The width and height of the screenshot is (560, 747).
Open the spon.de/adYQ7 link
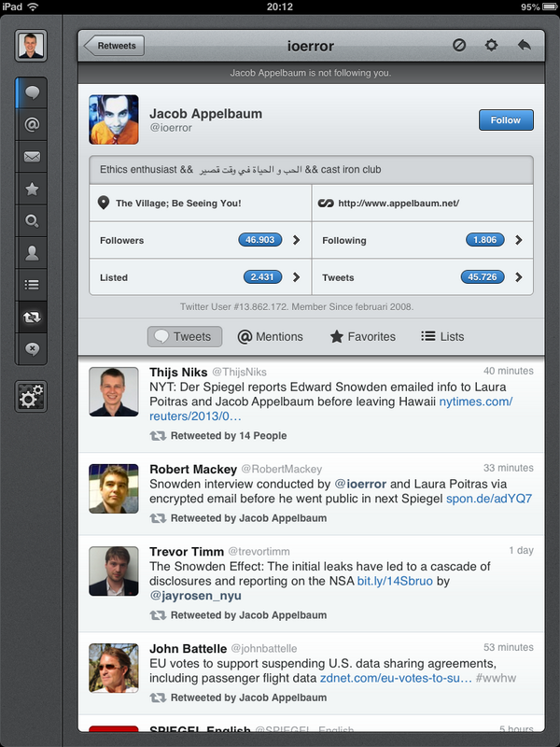tap(489, 499)
